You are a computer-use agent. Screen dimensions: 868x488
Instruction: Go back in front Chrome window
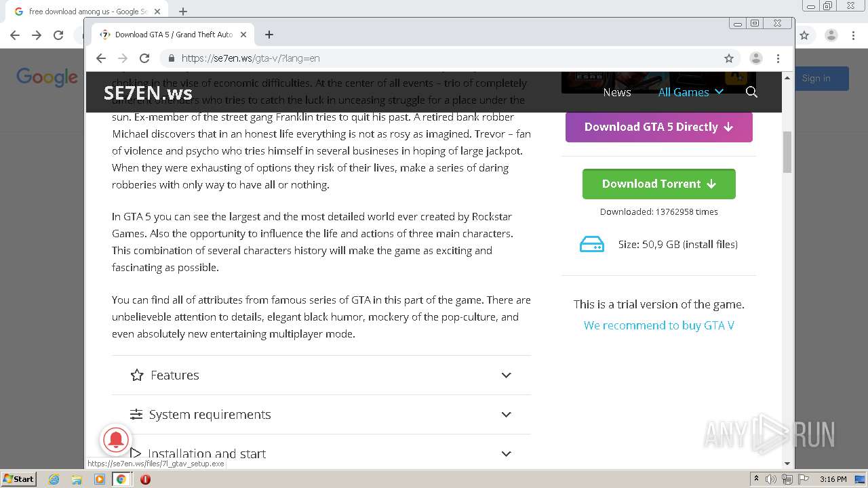click(x=101, y=58)
